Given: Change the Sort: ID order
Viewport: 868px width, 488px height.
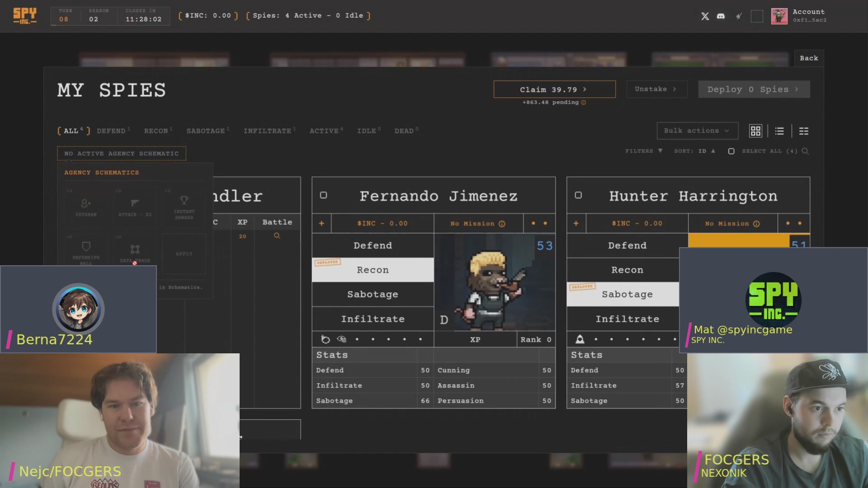Looking at the screenshot, I should pos(695,151).
